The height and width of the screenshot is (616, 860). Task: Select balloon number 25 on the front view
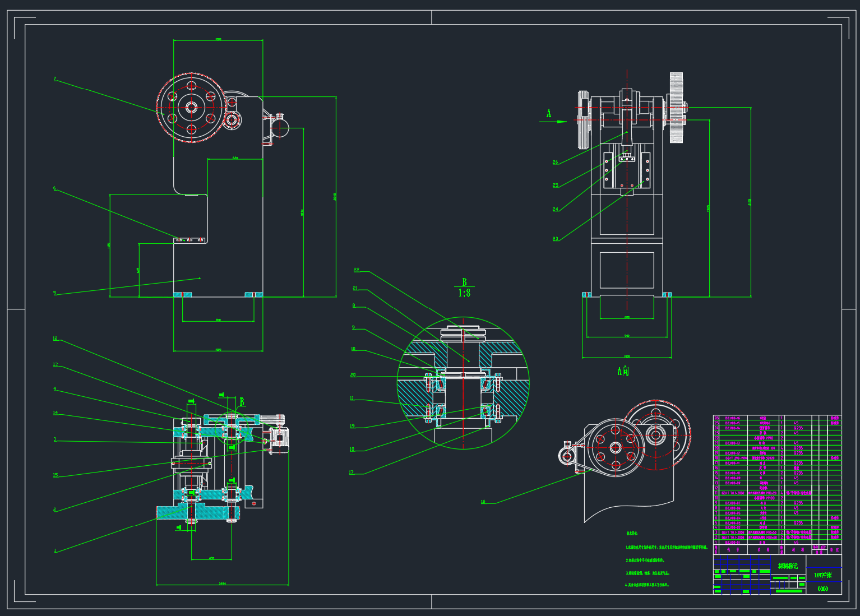(x=555, y=185)
